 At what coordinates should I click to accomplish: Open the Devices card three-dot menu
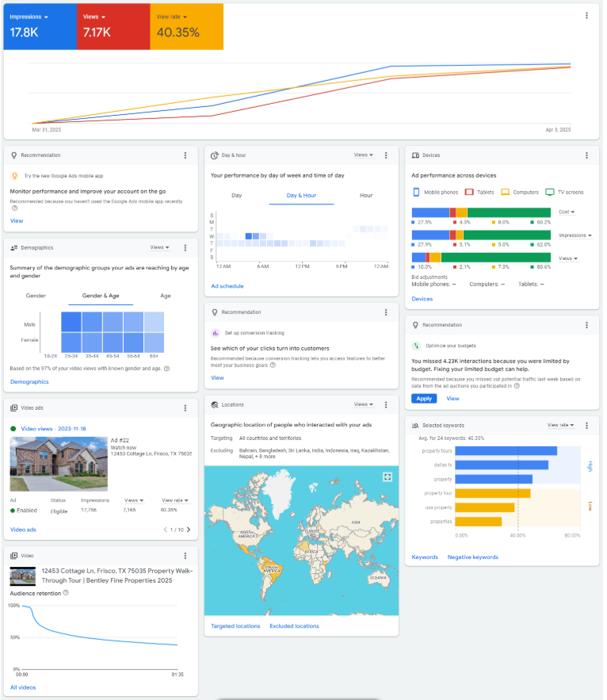586,155
